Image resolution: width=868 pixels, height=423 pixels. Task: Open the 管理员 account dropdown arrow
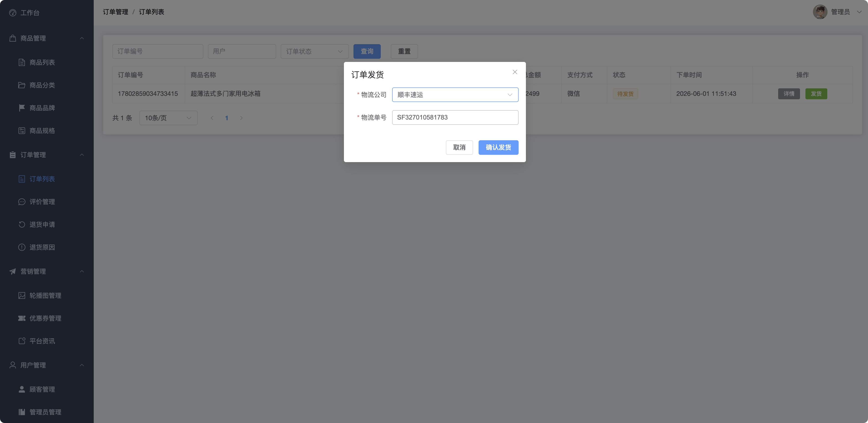[x=859, y=12]
